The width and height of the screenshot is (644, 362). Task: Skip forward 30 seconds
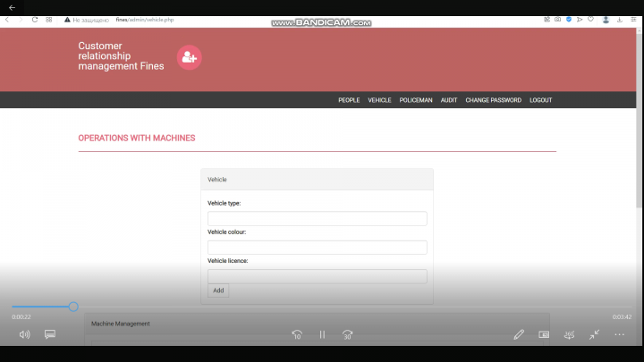(347, 334)
